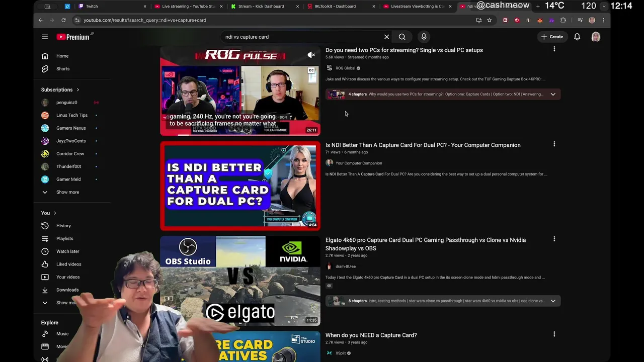Open more options for the NDI Better video
Screen dimensions: 644x362
(554, 144)
